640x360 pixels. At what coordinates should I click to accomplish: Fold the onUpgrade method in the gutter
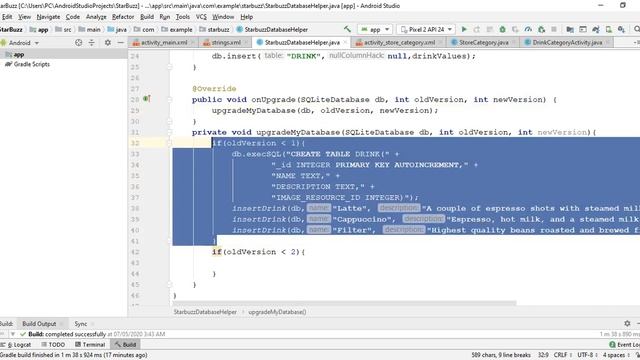tap(170, 99)
